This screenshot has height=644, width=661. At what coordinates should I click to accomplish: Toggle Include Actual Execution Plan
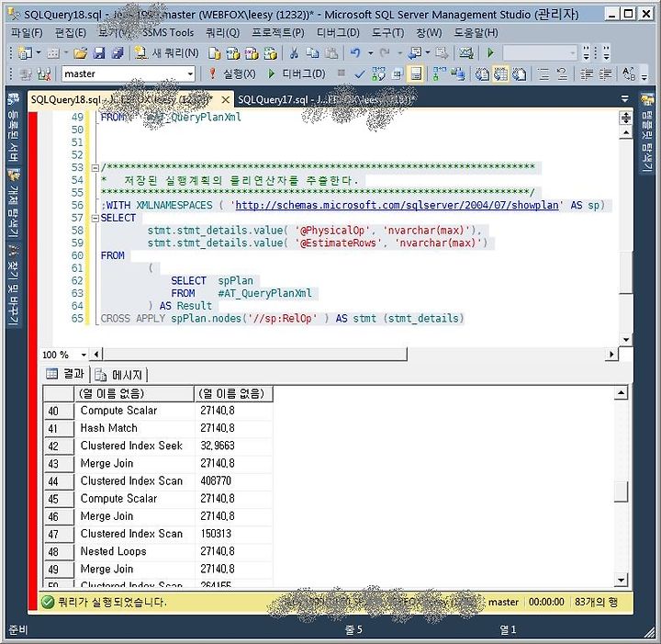point(439,74)
